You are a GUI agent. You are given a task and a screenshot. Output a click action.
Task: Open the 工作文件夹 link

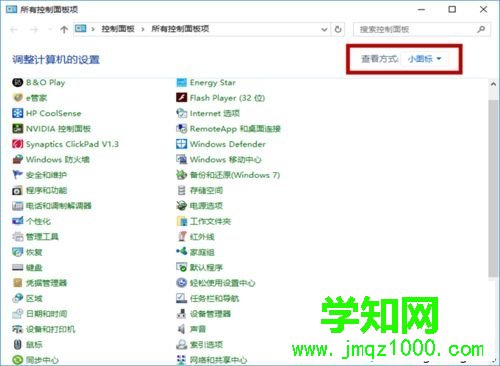(210, 221)
